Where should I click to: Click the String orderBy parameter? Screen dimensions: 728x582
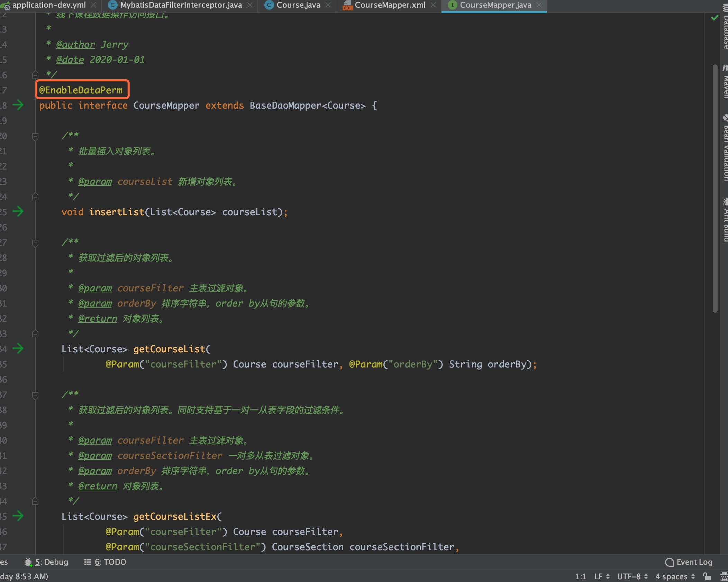[488, 364]
